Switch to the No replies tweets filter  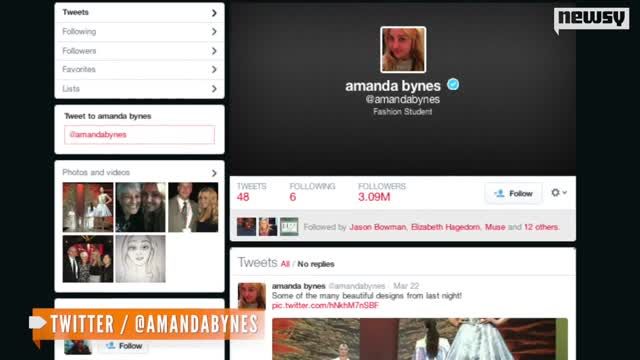pyautogui.click(x=316, y=264)
